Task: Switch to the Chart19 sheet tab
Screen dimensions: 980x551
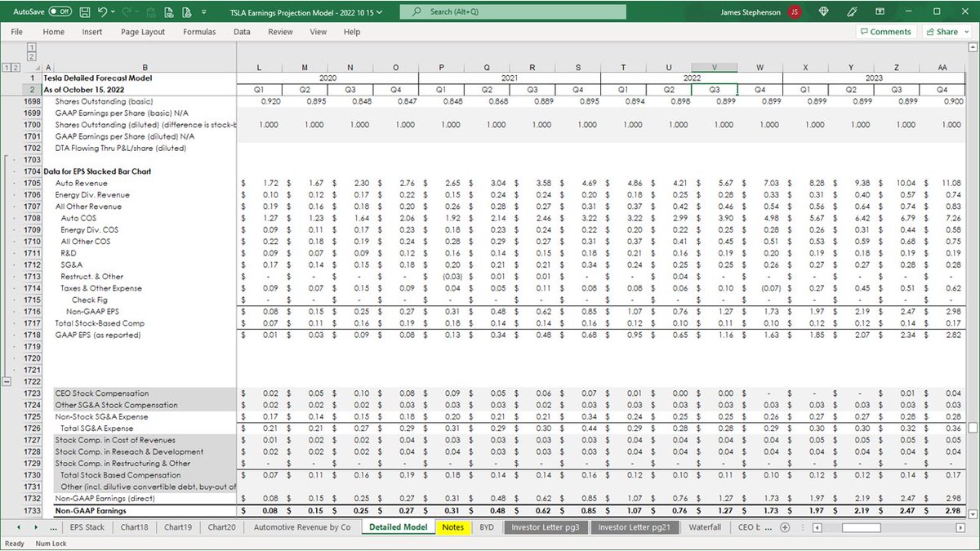Action: pos(178,527)
